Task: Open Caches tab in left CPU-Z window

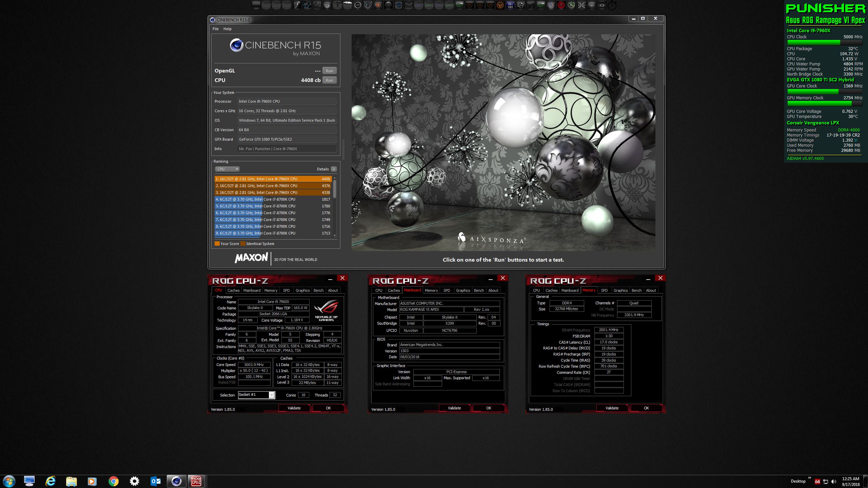Action: [233, 290]
